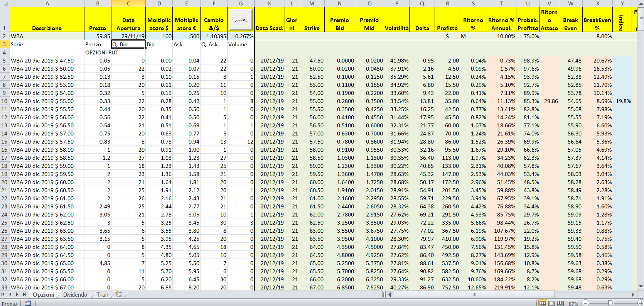The width and height of the screenshot is (644, 306).
Task: Click the 41.98% volatility cell
Action: tap(397, 61)
